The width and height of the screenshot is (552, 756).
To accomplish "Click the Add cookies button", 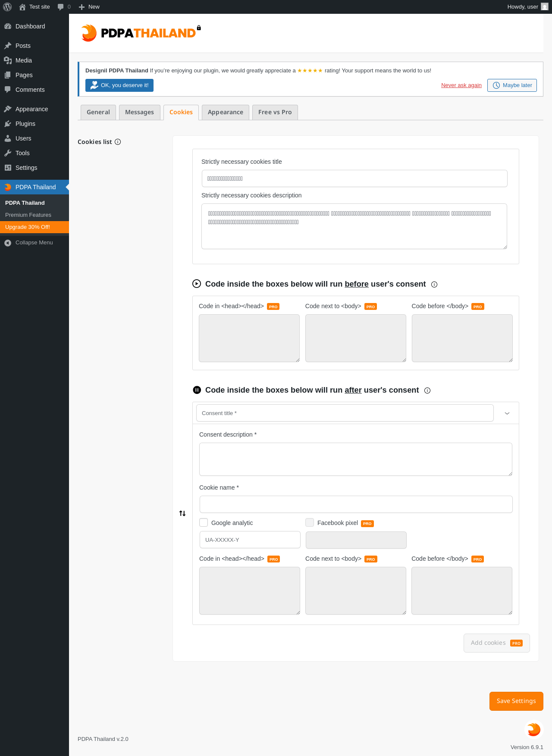I will pos(497,643).
